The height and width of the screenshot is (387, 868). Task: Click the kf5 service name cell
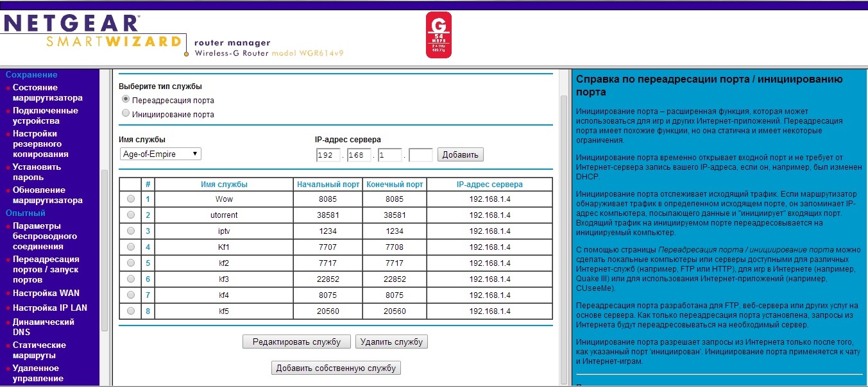click(x=224, y=311)
